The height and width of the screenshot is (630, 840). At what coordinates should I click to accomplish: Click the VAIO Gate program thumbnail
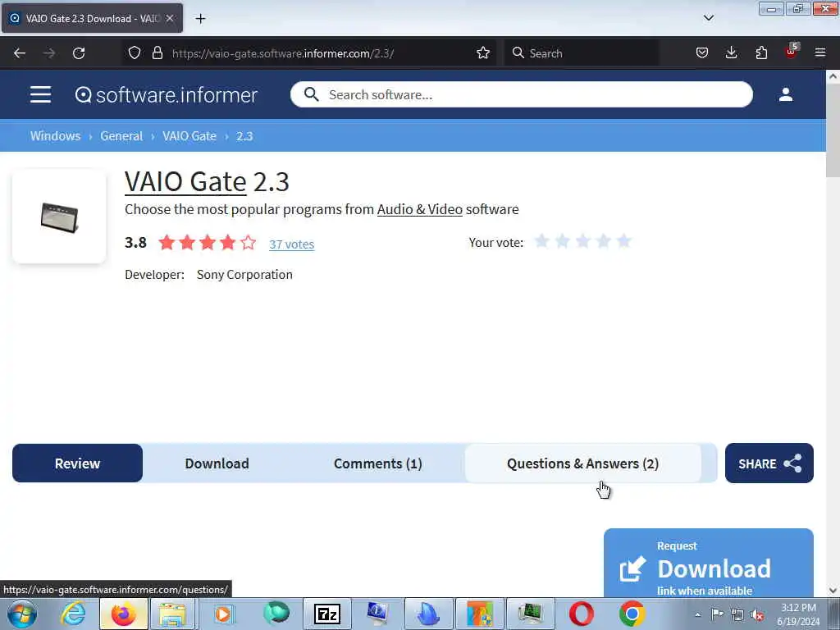[x=59, y=217]
